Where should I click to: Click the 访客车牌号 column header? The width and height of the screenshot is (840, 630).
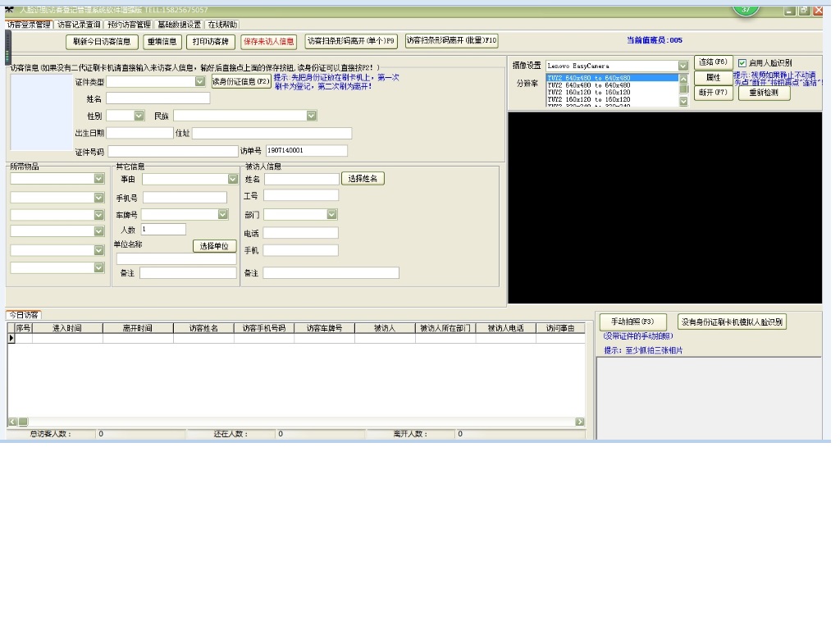tap(325, 328)
